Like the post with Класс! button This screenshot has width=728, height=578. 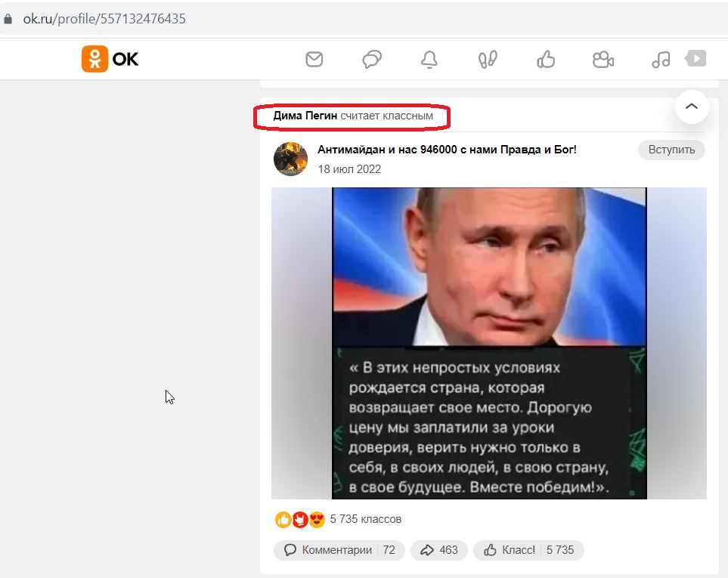click(x=528, y=550)
